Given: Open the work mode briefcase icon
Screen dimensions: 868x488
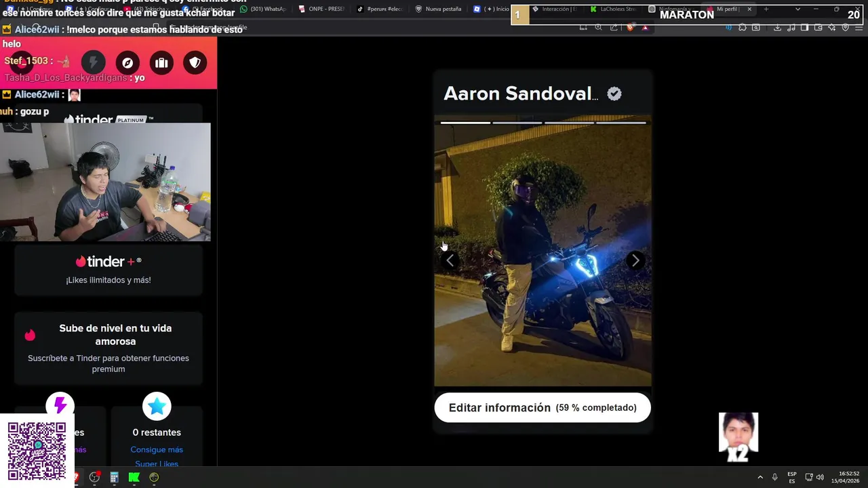Looking at the screenshot, I should (x=161, y=63).
